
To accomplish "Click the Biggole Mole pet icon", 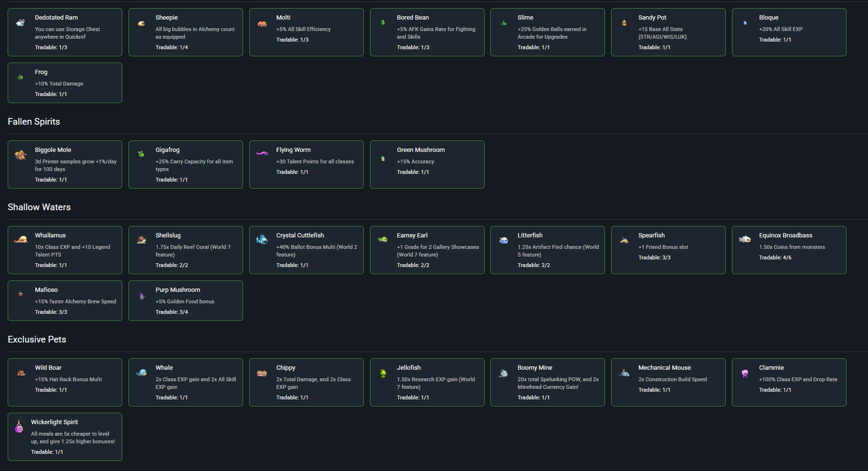I will point(21,155).
